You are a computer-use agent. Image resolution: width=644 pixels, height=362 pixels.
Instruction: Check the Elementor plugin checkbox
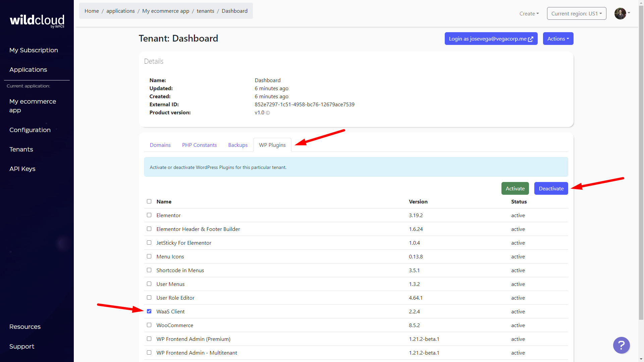click(149, 215)
